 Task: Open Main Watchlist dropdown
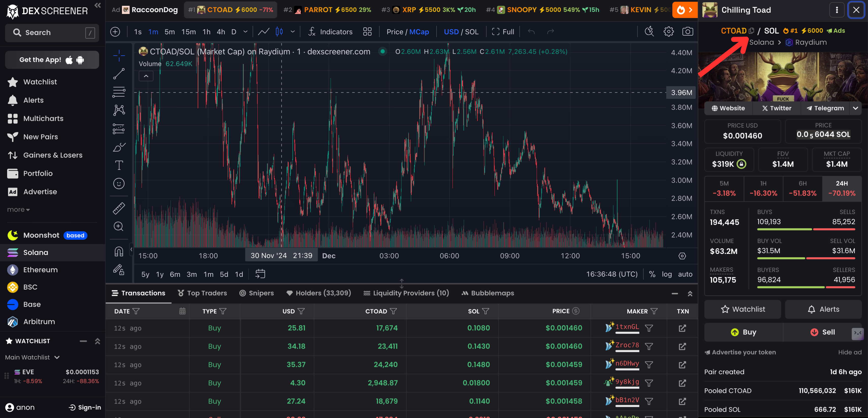32,357
